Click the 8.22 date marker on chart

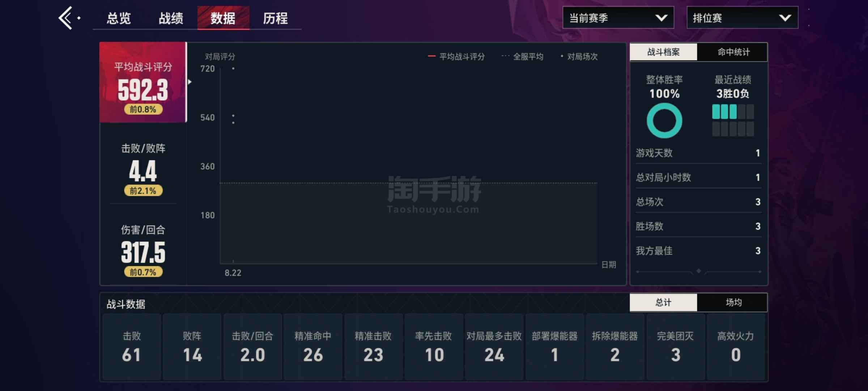click(233, 273)
